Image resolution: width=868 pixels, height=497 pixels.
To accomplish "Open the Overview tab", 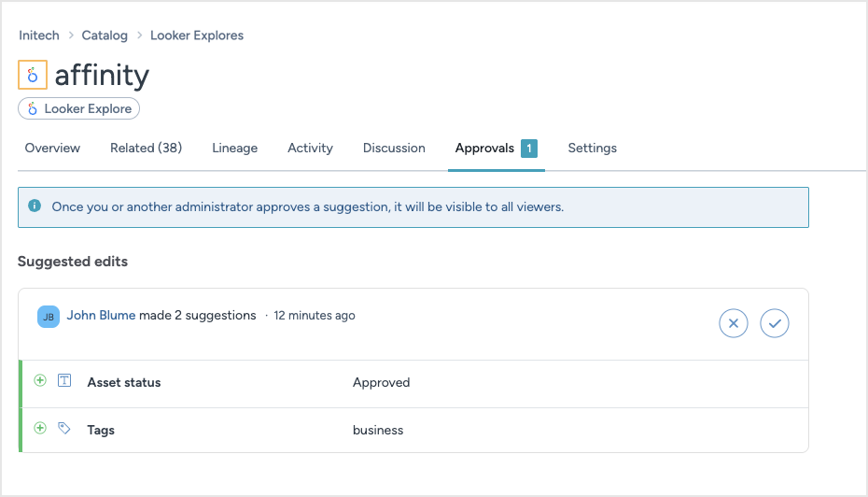I will coord(52,148).
